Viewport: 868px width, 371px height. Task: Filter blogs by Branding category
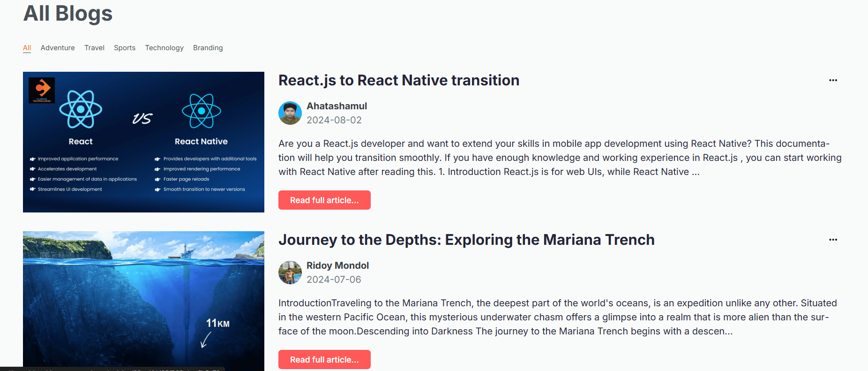[208, 48]
